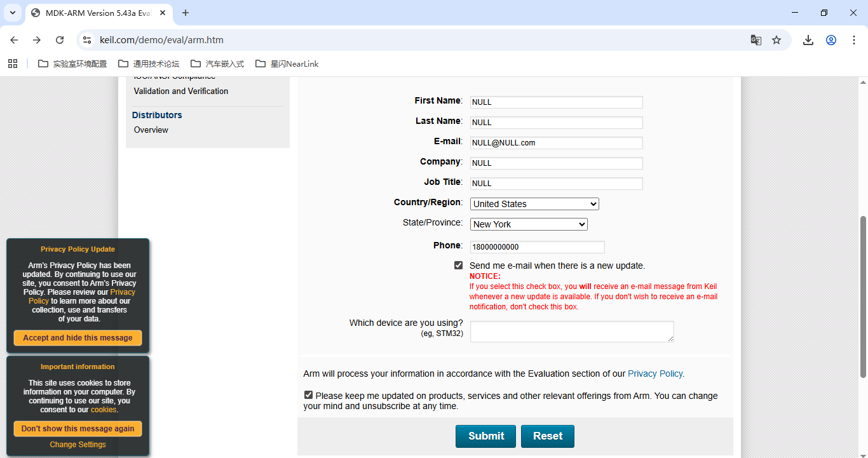
Task: Click the Job Title input field
Action: pyautogui.click(x=556, y=184)
